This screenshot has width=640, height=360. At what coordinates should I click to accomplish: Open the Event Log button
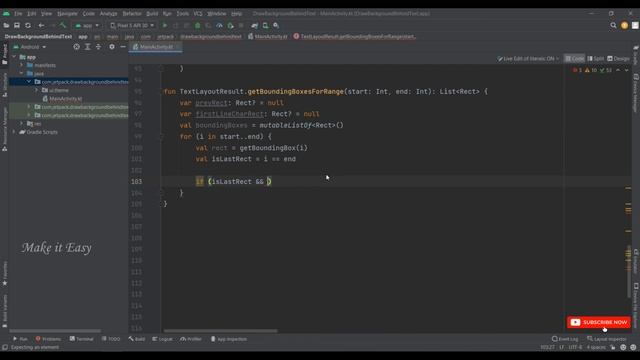point(565,339)
